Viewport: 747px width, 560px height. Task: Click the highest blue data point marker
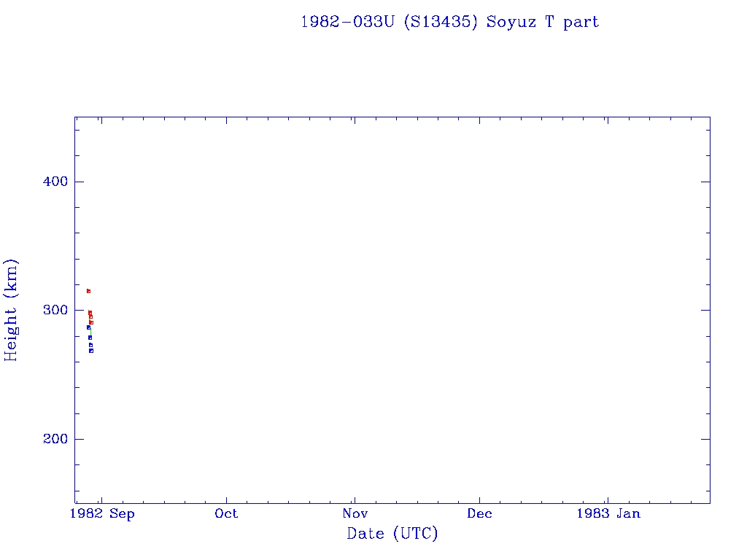[88, 327]
